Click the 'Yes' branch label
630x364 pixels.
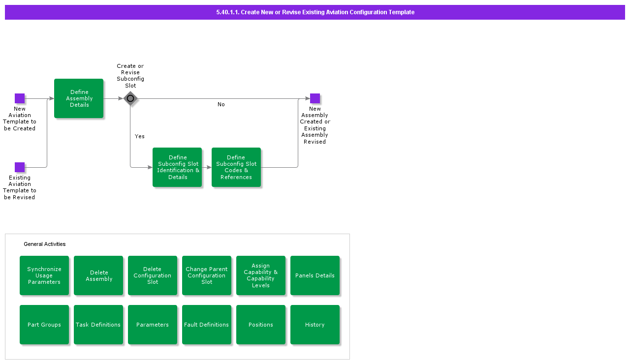coord(140,136)
